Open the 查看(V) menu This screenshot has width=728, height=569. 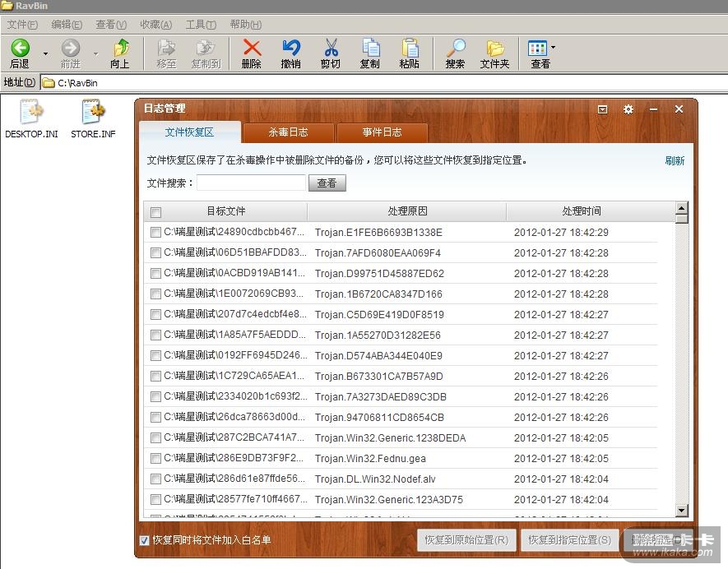pyautogui.click(x=111, y=25)
